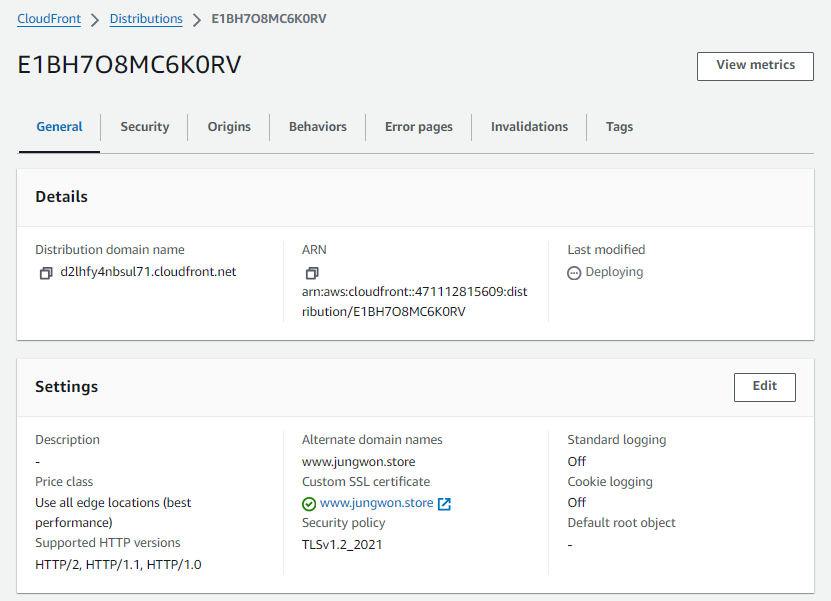Click the TLSv1.2_2021 security policy value
This screenshot has height=601, width=831.
click(342, 545)
